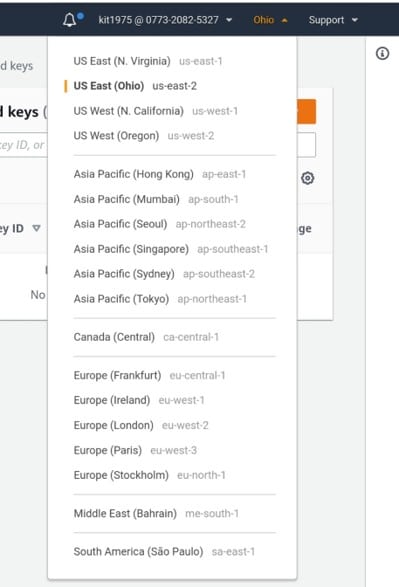Select US East (Ohio) region

[135, 86]
